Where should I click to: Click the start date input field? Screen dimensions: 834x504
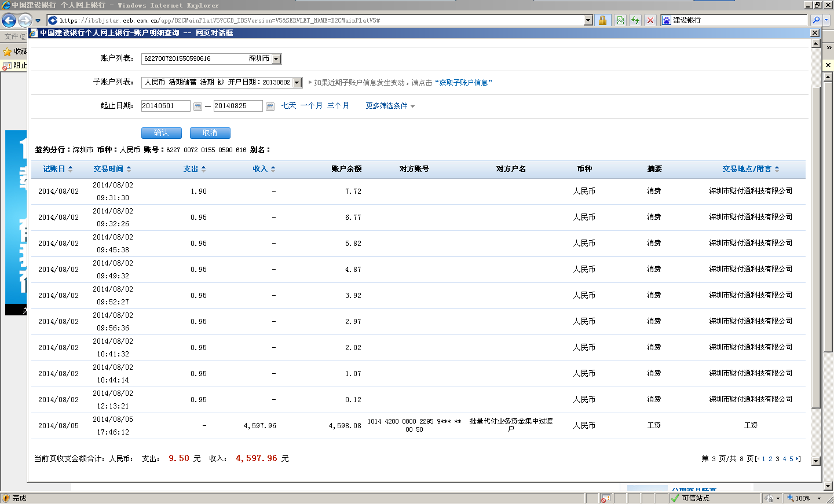(165, 106)
